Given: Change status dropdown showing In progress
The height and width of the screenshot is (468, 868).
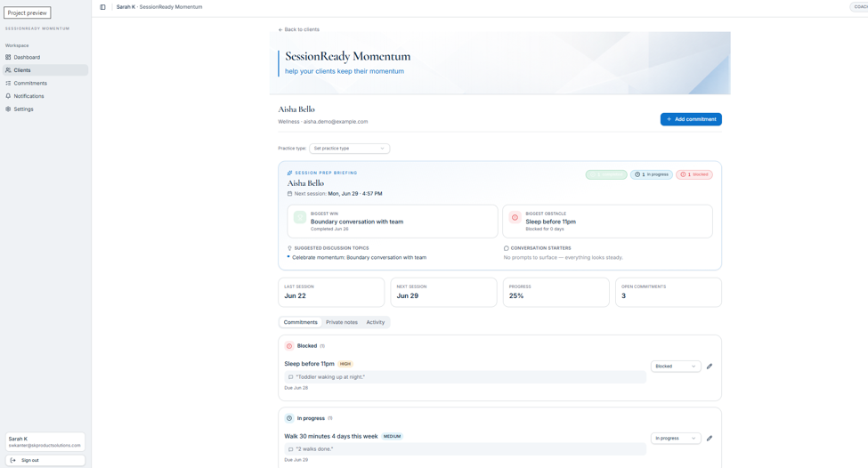Looking at the screenshot, I should 676,438.
